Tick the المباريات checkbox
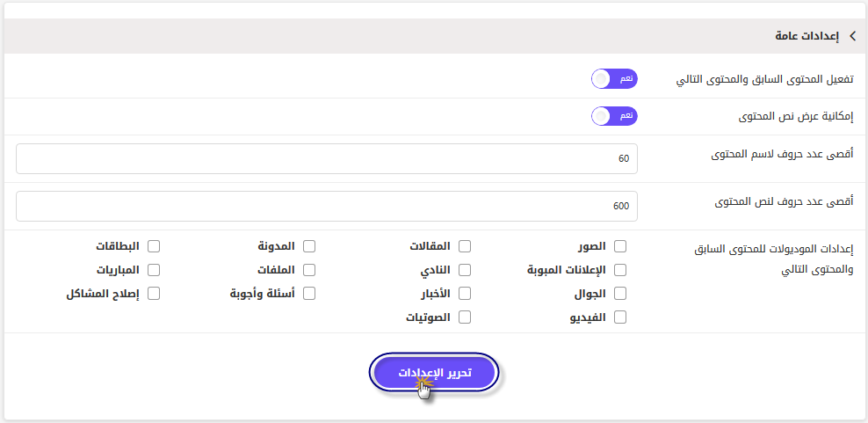The height and width of the screenshot is (423, 868). [154, 270]
